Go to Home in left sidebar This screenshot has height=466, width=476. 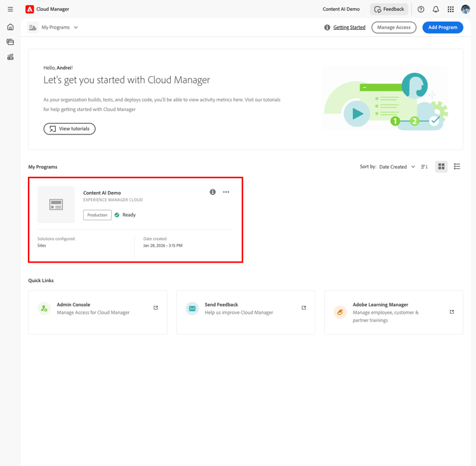10,27
